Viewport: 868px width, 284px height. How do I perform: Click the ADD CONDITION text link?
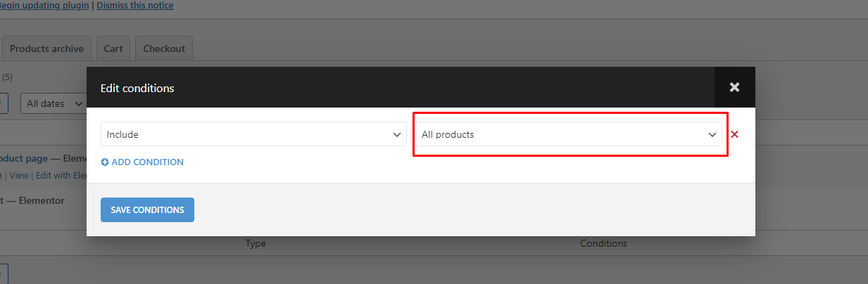pyautogui.click(x=147, y=162)
